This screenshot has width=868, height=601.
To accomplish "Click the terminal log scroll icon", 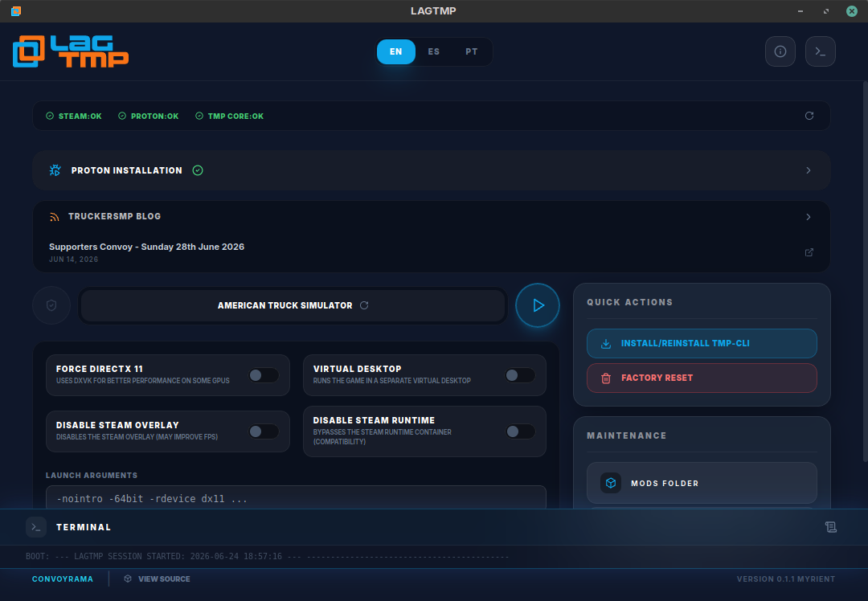I will coord(830,527).
